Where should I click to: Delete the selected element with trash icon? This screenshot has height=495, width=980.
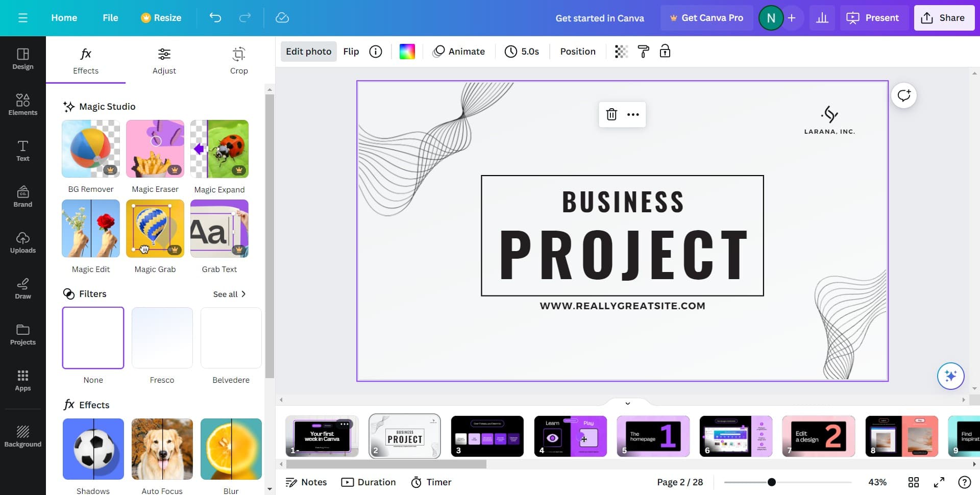[611, 114]
